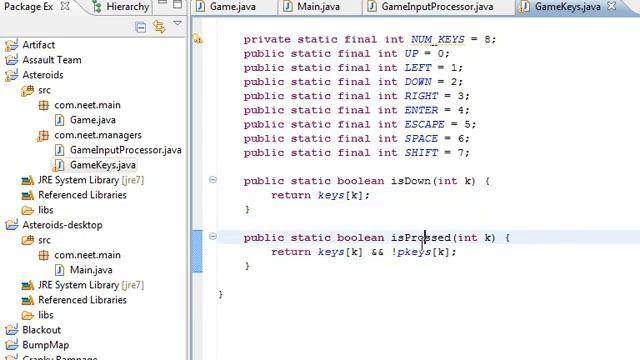Image resolution: width=640 pixels, height=360 pixels.
Task: Click the SHIFT constant in code
Action: click(x=421, y=153)
